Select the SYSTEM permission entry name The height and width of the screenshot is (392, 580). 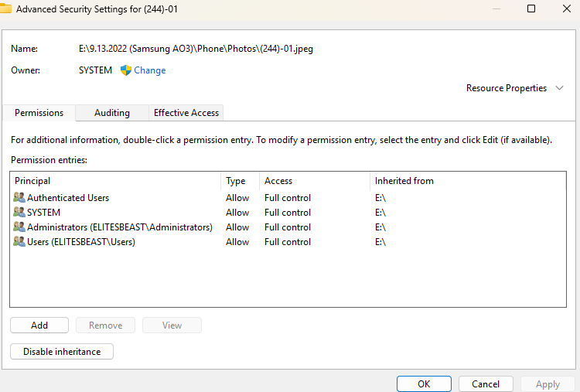point(43,213)
